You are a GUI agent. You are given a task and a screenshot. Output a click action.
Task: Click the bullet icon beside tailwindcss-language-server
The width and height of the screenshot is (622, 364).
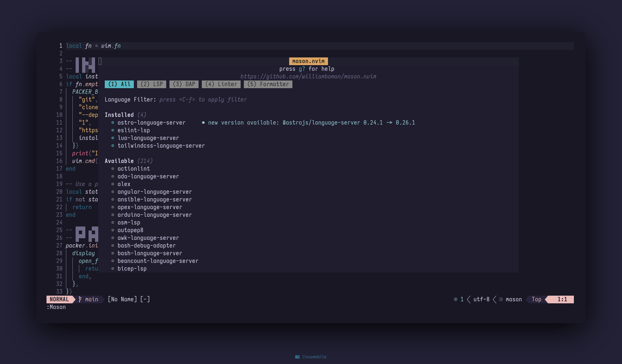pyautogui.click(x=113, y=146)
